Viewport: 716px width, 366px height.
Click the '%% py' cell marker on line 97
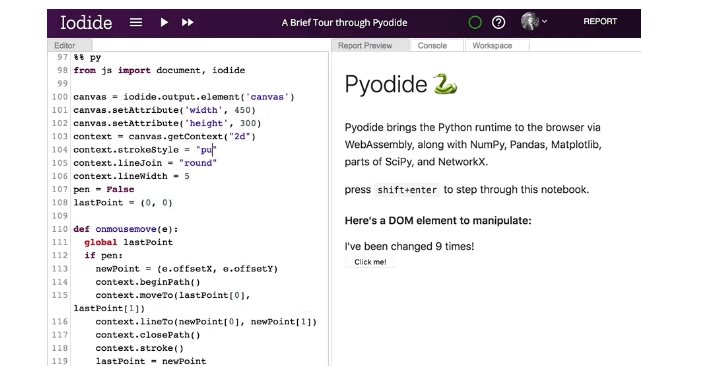coord(87,58)
